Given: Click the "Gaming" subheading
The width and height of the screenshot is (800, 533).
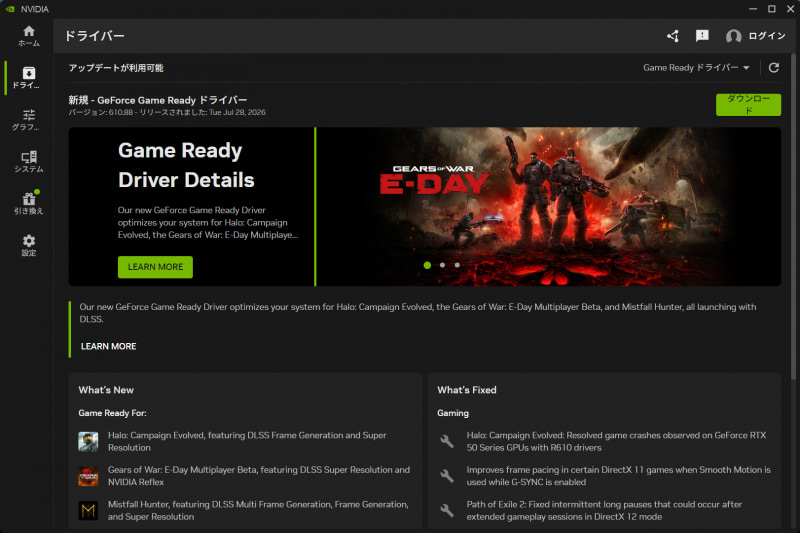Looking at the screenshot, I should [x=453, y=413].
